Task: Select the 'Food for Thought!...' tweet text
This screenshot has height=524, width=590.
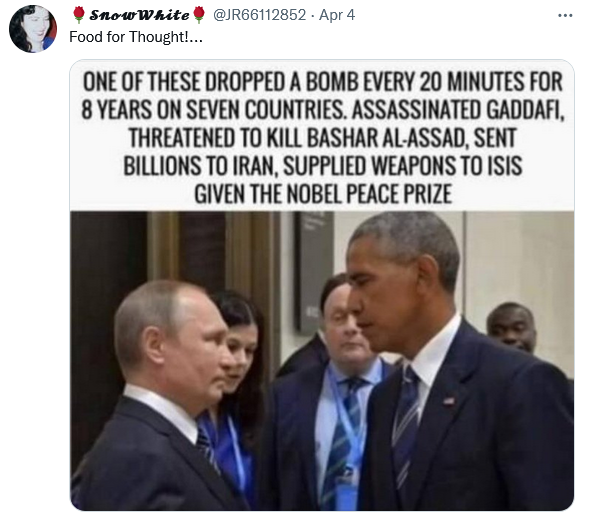Action: pos(136,37)
